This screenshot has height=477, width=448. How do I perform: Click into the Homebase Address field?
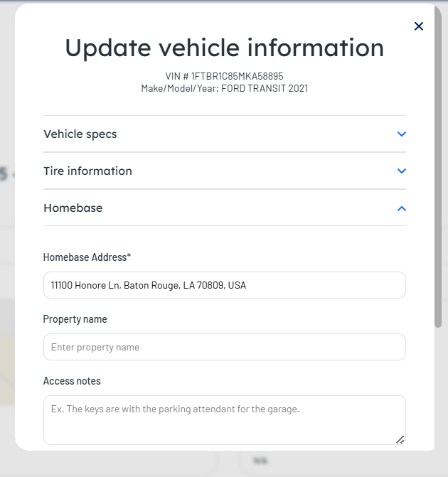pos(224,285)
